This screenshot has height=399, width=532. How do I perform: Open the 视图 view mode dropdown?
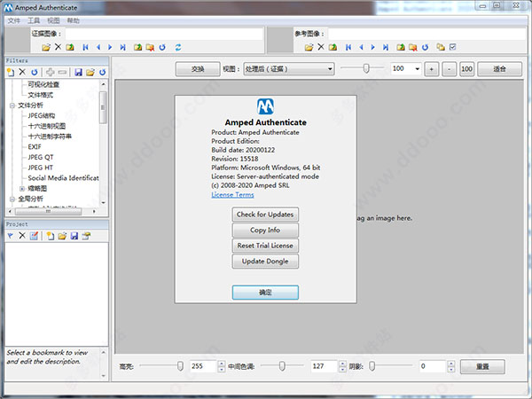[289, 69]
